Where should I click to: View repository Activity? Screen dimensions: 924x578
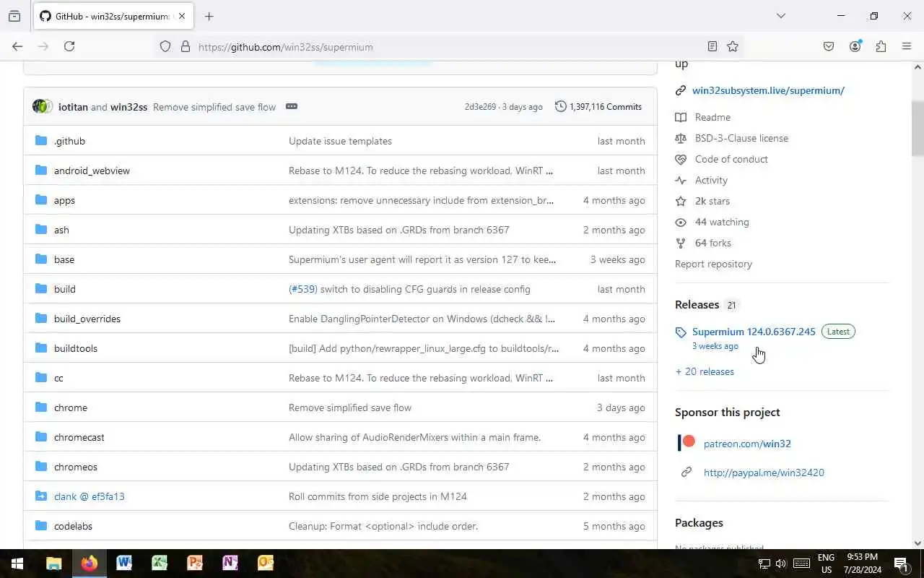pos(711,180)
